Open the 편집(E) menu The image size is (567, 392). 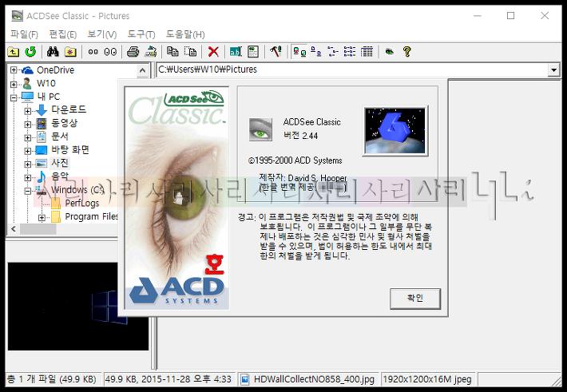tap(63, 34)
